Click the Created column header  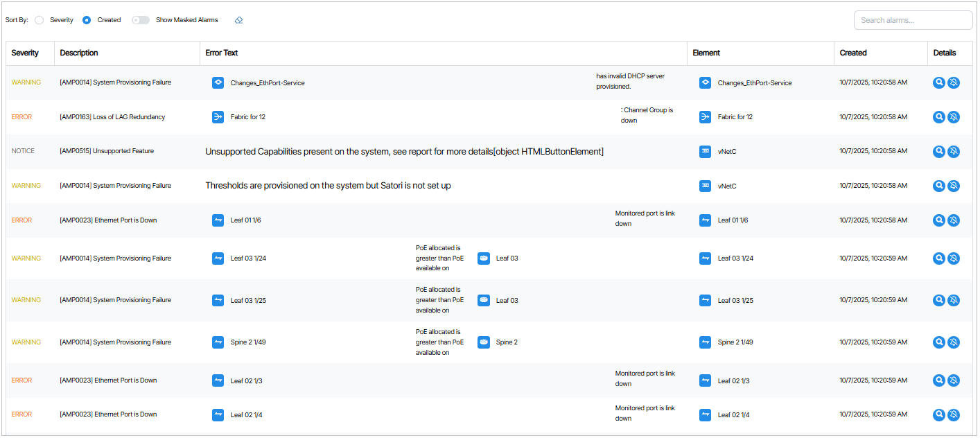853,53
